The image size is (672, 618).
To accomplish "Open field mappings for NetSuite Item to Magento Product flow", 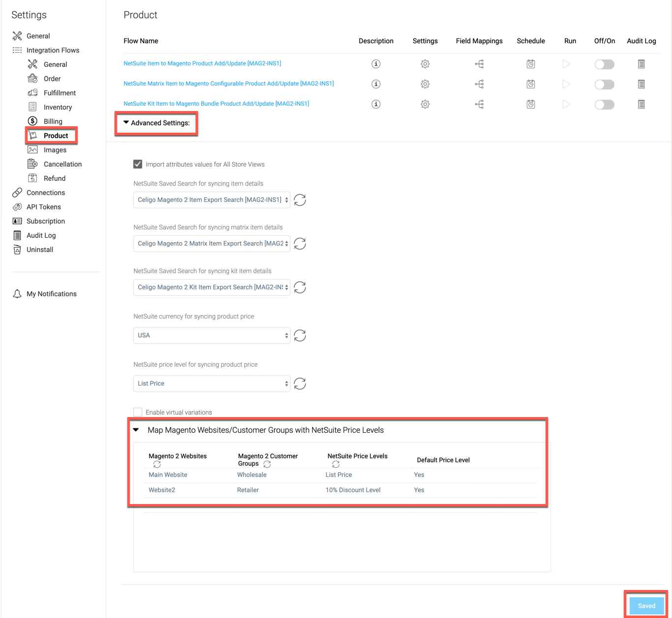I will point(479,64).
